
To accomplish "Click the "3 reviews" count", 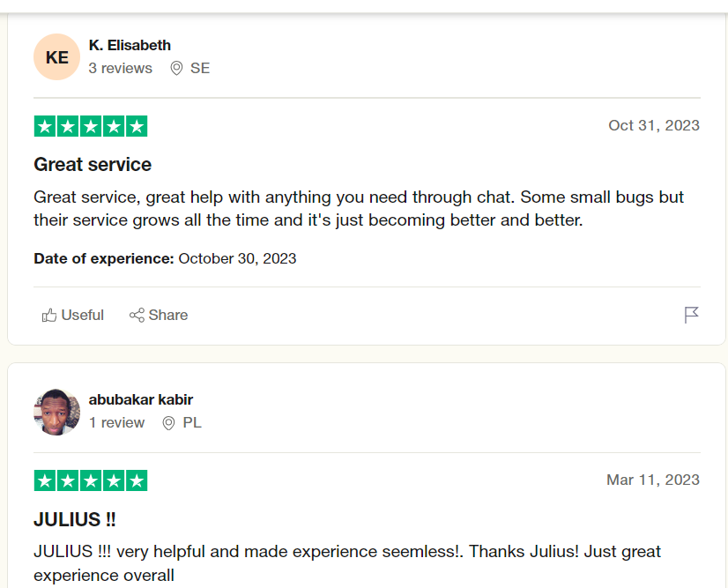I will pos(120,68).
